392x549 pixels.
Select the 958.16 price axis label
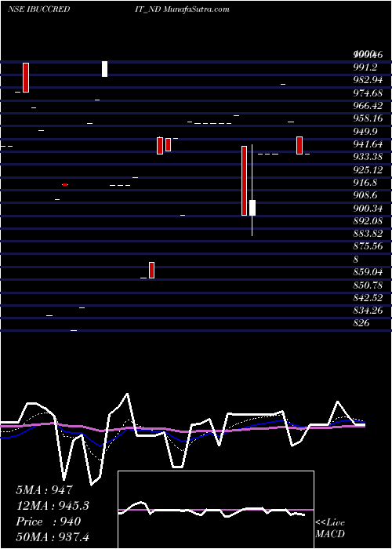(368, 118)
